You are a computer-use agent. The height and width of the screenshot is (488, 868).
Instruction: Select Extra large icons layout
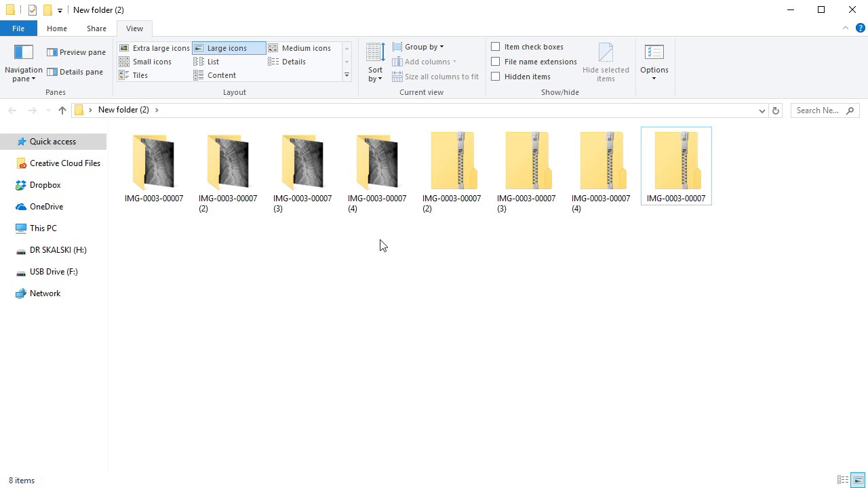click(154, 48)
